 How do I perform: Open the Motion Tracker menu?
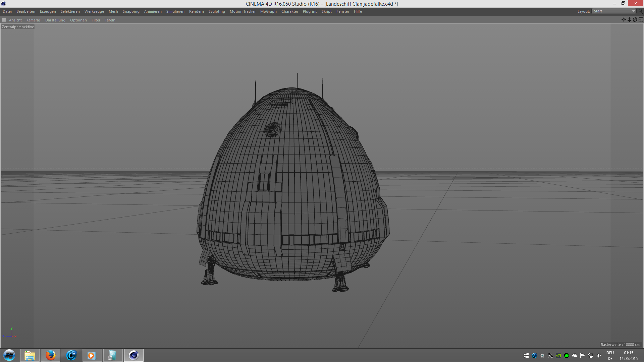[x=243, y=11]
